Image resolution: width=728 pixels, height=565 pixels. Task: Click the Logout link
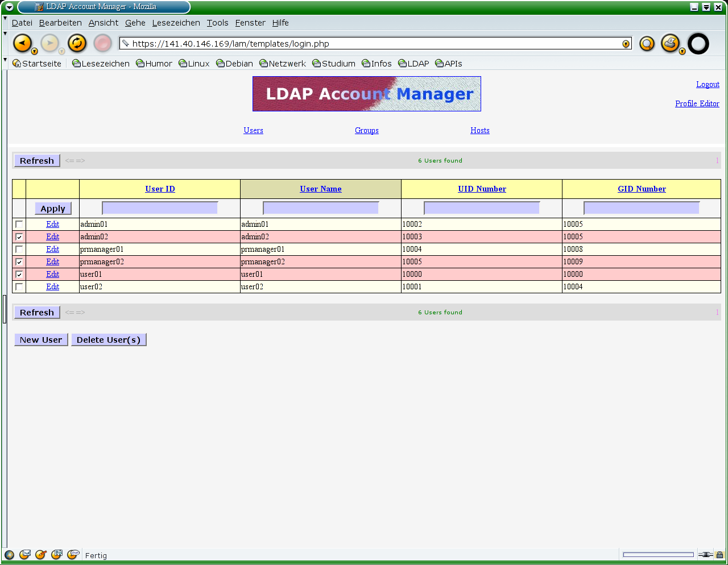pyautogui.click(x=708, y=84)
